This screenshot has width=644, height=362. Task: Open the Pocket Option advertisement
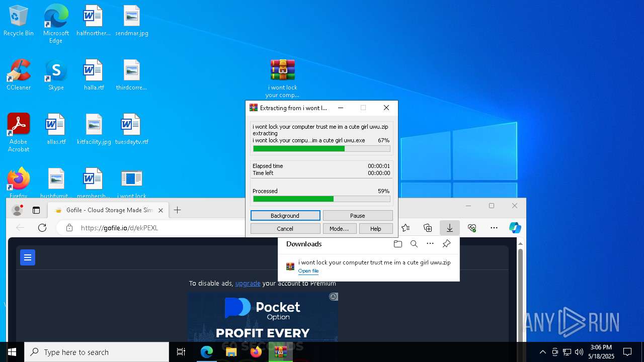click(263, 317)
